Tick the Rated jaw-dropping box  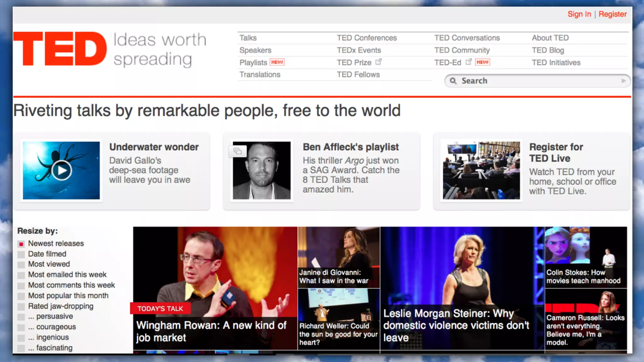[x=21, y=306]
